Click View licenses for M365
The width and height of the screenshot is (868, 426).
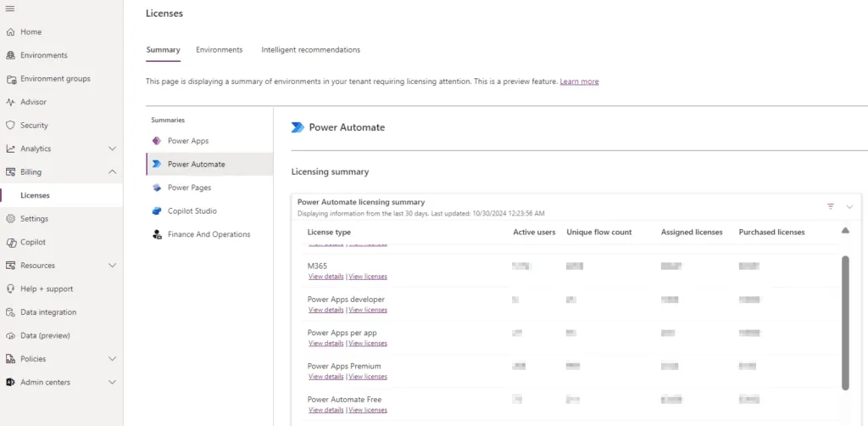pos(368,277)
